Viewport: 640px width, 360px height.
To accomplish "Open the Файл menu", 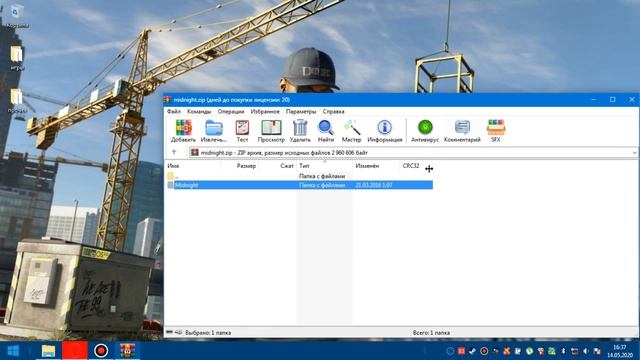I will point(174,111).
